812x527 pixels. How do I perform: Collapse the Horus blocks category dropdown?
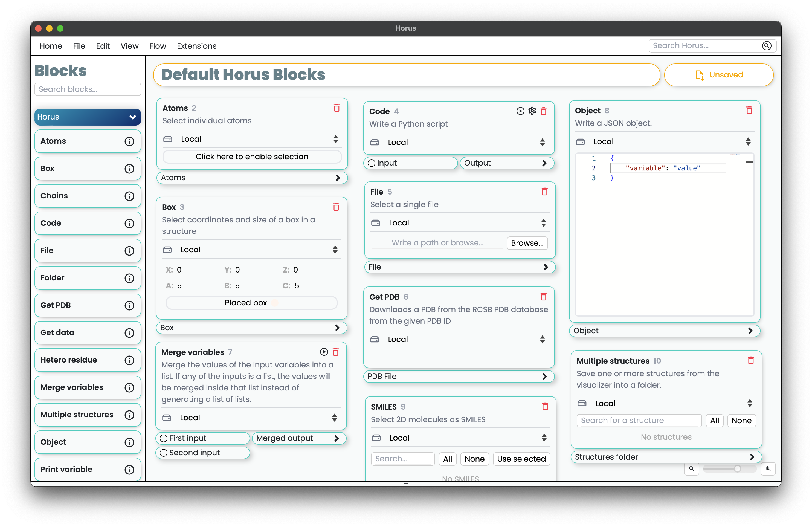88,117
